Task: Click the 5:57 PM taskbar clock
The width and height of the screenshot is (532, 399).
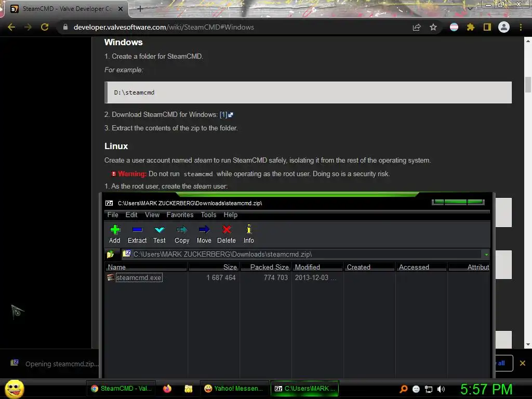Action: [x=486, y=389]
